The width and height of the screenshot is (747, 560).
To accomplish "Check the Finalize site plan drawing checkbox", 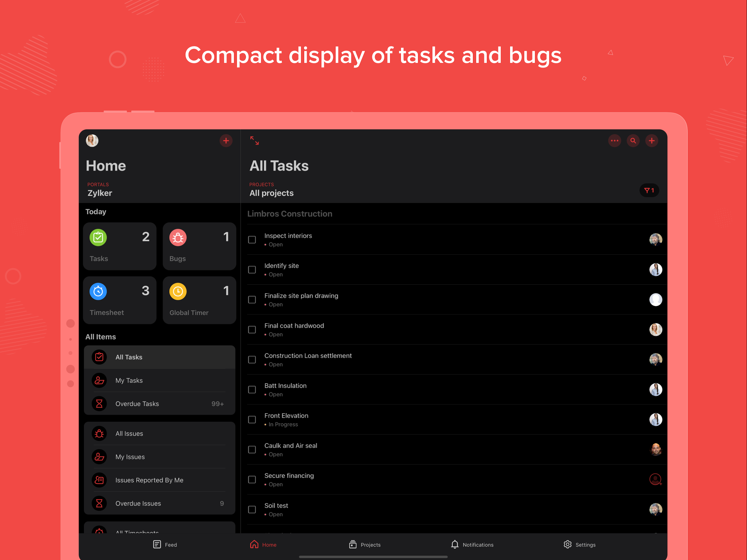I will 252,300.
